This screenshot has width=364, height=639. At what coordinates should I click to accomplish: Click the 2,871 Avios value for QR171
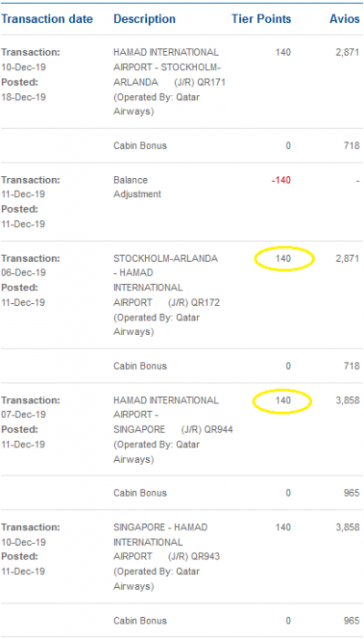348,52
